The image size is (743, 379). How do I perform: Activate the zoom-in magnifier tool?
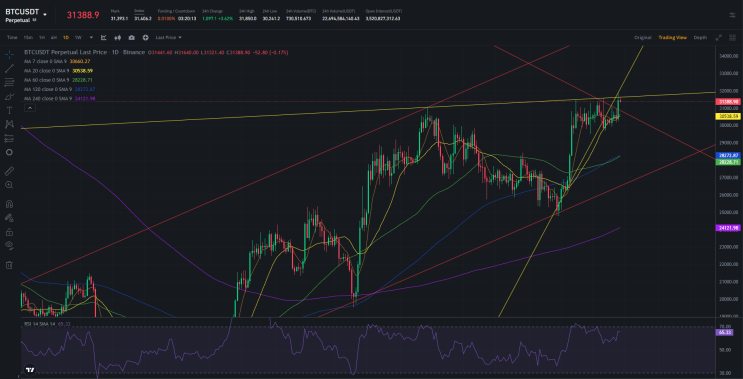tap(9, 185)
